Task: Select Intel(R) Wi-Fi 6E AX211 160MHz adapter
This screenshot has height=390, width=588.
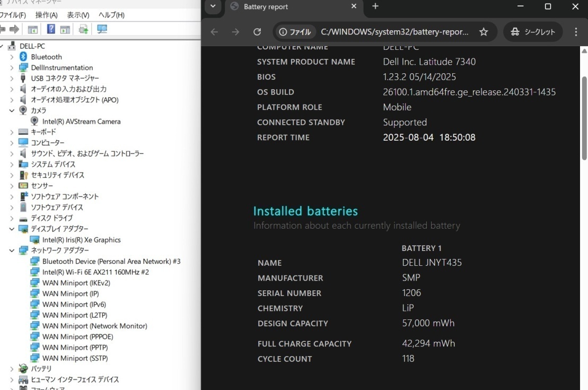Action: click(95, 272)
